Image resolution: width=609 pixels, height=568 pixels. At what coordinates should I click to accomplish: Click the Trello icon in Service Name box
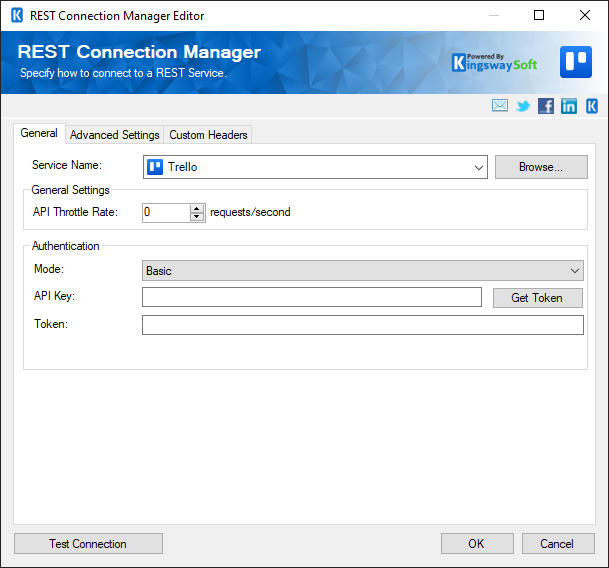point(155,167)
